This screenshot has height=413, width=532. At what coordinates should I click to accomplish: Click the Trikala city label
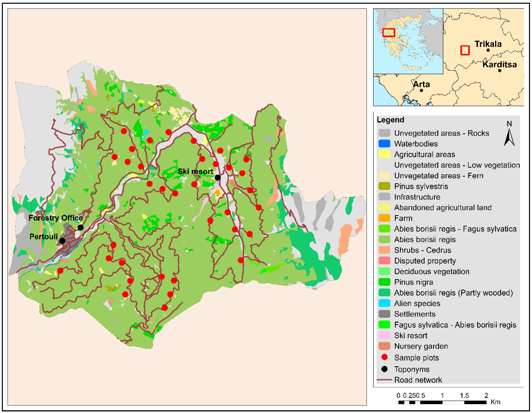point(488,44)
